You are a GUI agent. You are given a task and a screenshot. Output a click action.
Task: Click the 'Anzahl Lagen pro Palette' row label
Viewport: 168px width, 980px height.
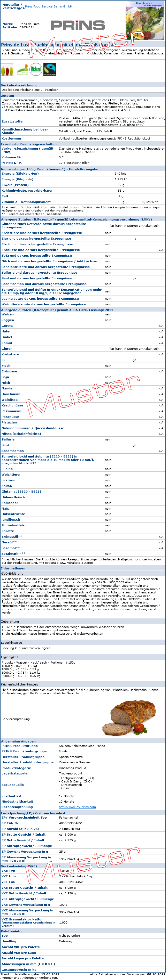[x=22, y=958]
